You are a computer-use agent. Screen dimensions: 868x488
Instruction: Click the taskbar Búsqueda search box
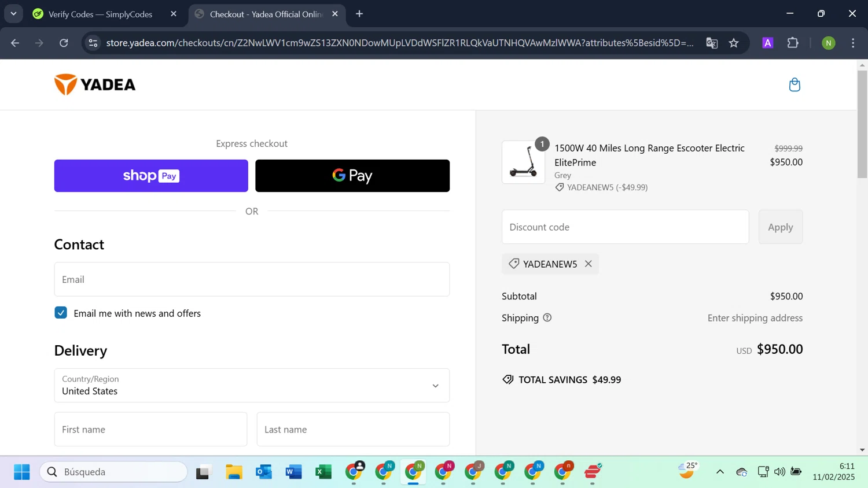(113, 472)
